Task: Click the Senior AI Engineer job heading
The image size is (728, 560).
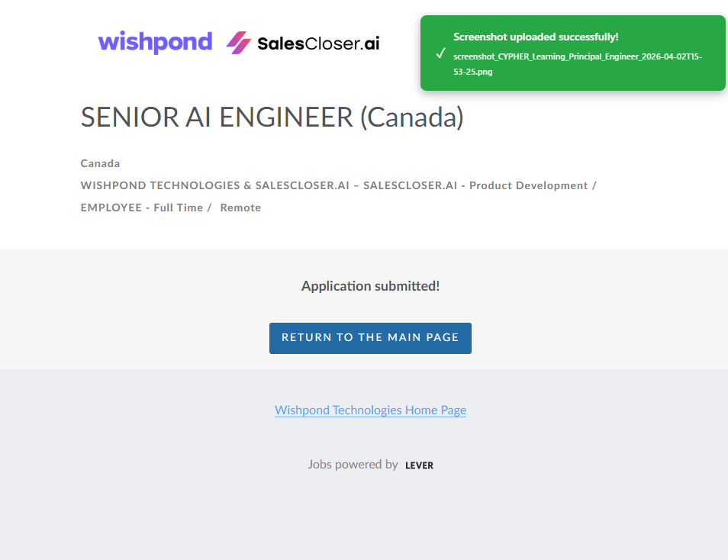Action: click(x=217, y=117)
